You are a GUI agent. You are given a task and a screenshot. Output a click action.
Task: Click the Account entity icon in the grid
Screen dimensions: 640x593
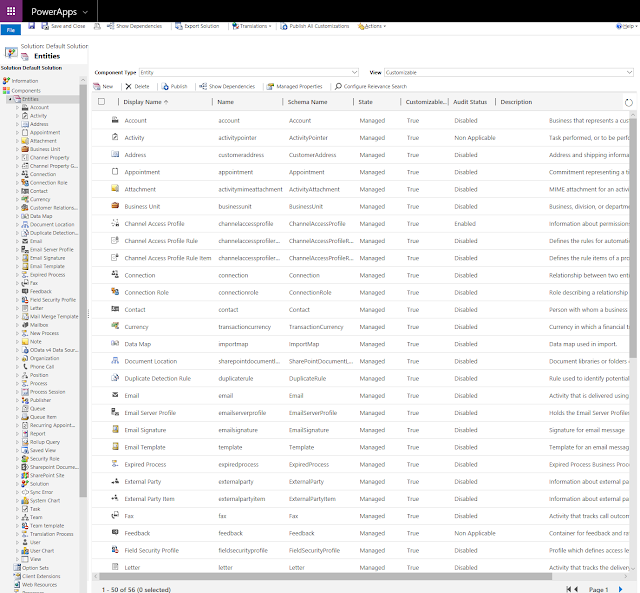[x=115, y=120]
